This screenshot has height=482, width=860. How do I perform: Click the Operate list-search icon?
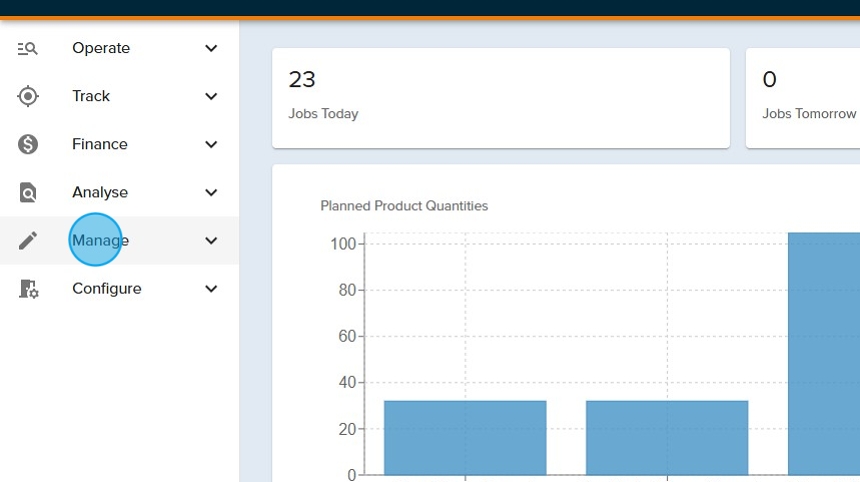[x=28, y=48]
